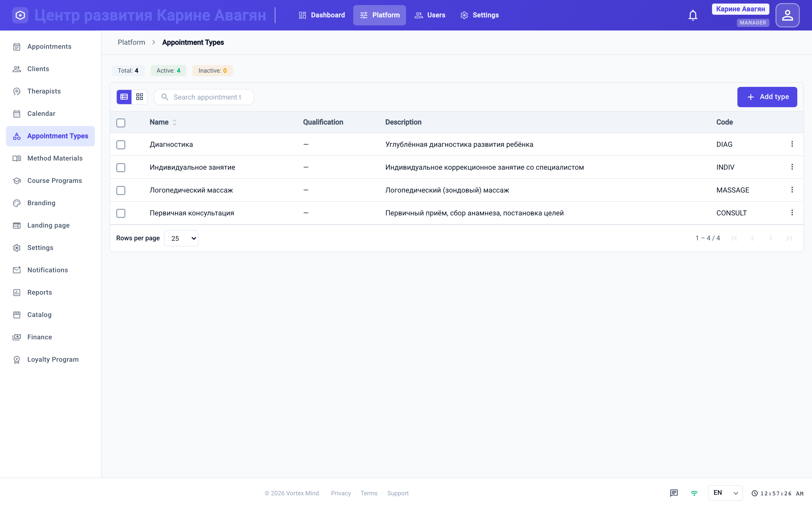This screenshot has width=812, height=508.
Task: Go to last page of results
Action: coord(789,238)
